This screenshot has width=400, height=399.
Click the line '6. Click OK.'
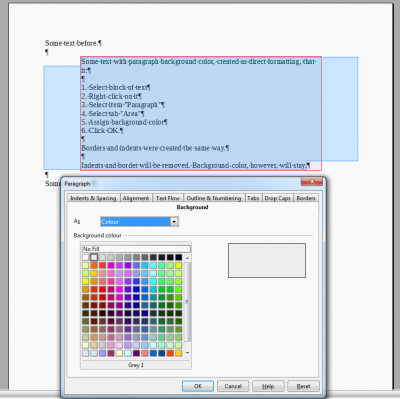coord(102,131)
